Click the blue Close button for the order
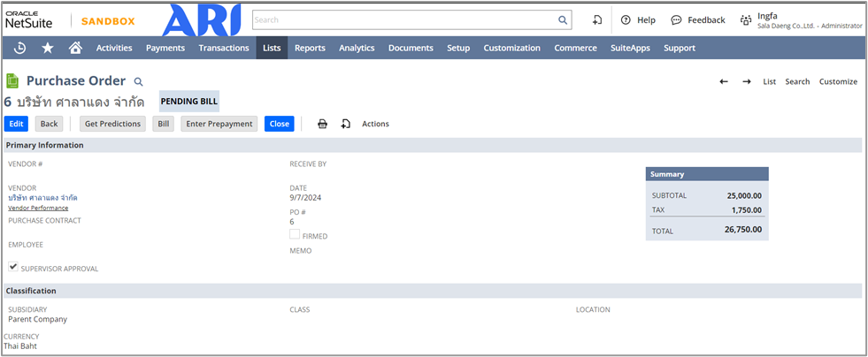Viewport: 868px width, 357px height. (279, 124)
